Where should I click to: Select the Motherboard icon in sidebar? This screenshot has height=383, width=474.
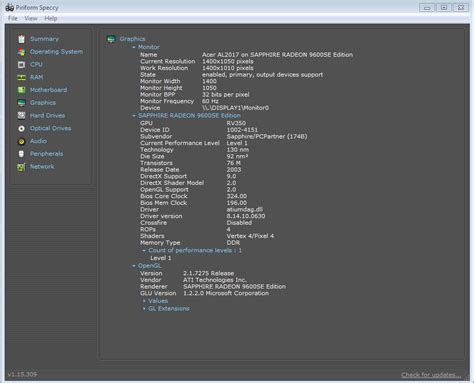click(21, 90)
